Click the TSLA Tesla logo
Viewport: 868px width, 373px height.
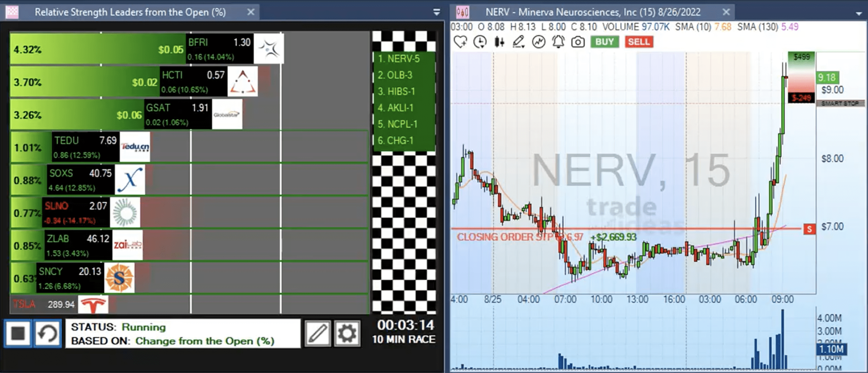click(x=93, y=304)
